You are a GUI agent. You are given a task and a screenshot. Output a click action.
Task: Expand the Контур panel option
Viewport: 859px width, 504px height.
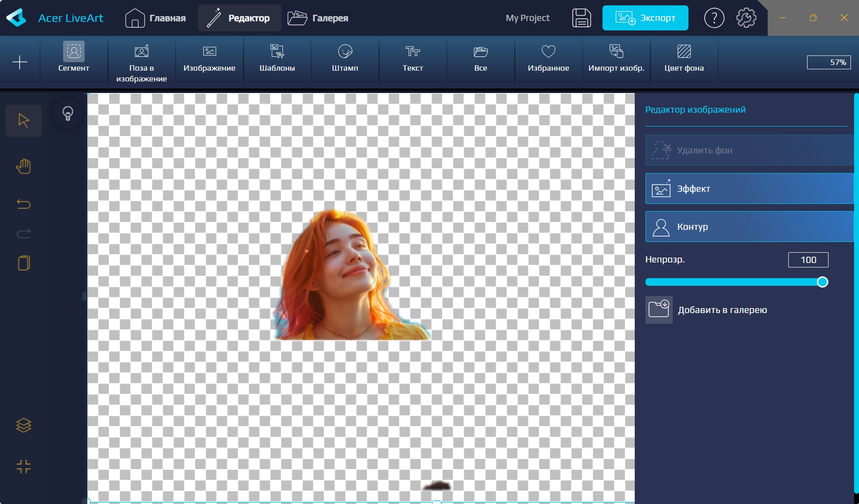(x=749, y=227)
